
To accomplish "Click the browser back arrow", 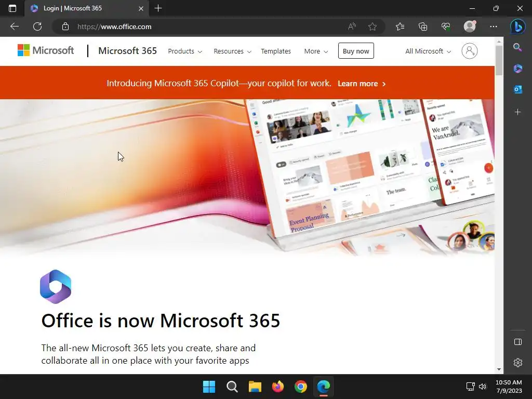I will (x=14, y=26).
